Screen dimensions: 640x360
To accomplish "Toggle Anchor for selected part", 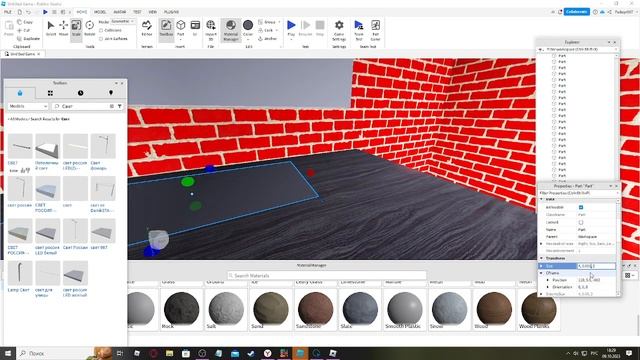I will pyautogui.click(x=268, y=39).
